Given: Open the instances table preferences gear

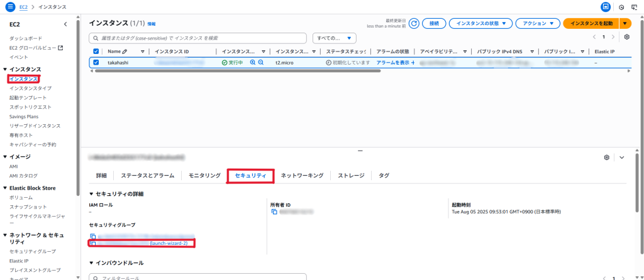Looking at the screenshot, I should tap(627, 37).
